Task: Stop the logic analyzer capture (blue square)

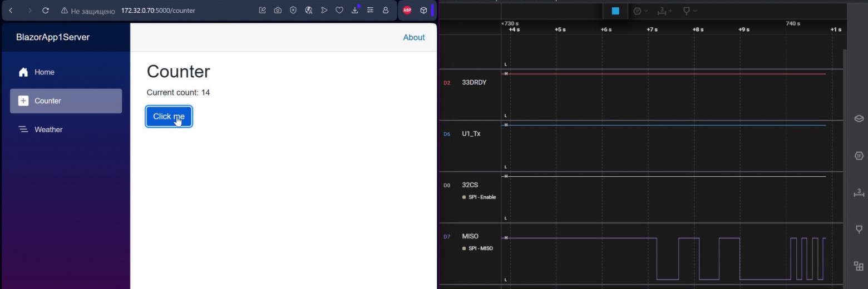Action: click(x=615, y=11)
